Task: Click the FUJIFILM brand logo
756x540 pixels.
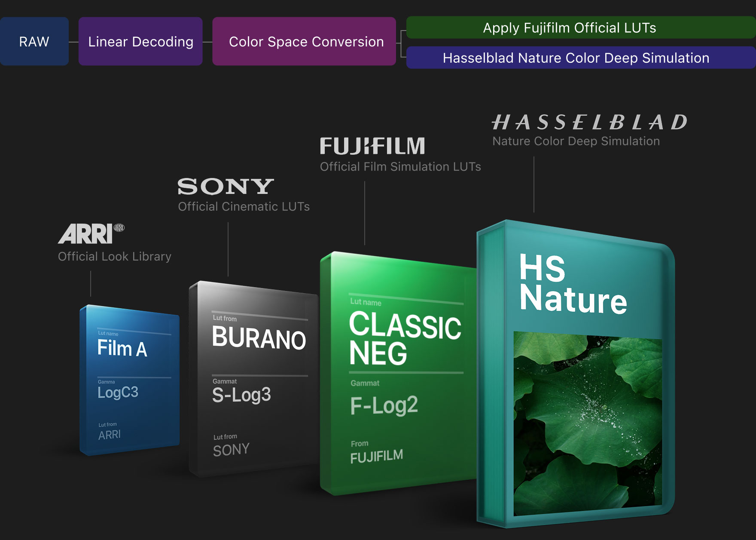Action: (x=372, y=146)
